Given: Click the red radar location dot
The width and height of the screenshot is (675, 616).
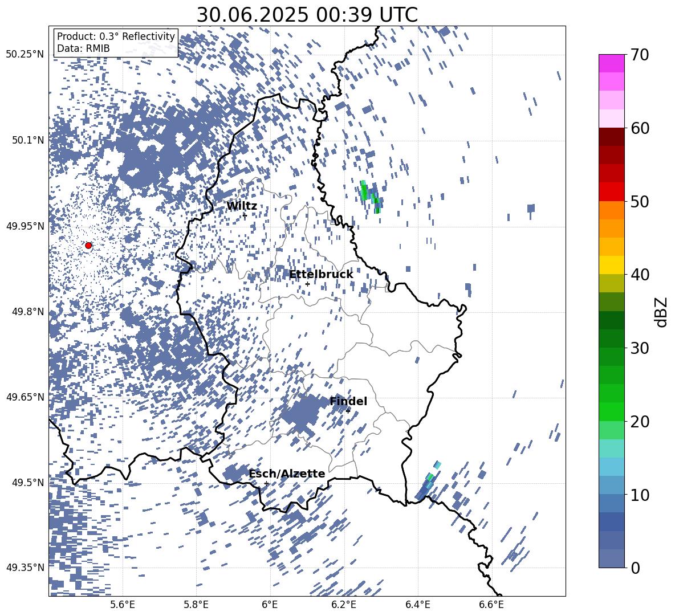Looking at the screenshot, I should [88, 246].
